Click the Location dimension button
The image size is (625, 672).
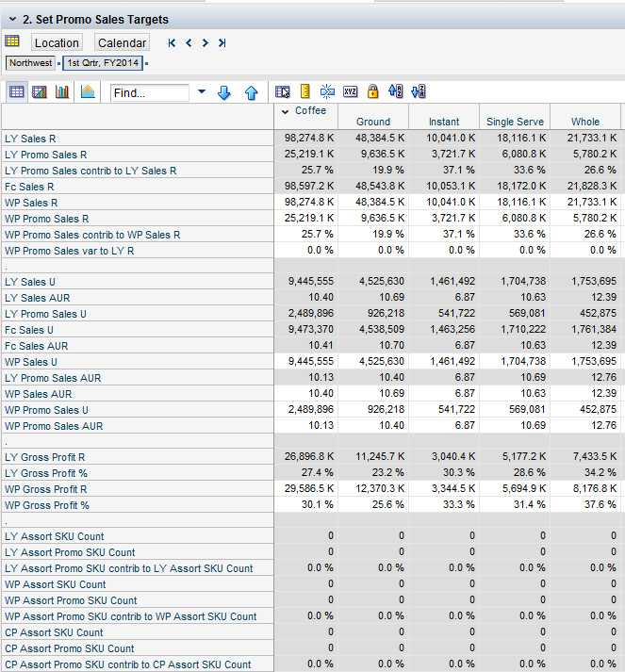coord(57,42)
